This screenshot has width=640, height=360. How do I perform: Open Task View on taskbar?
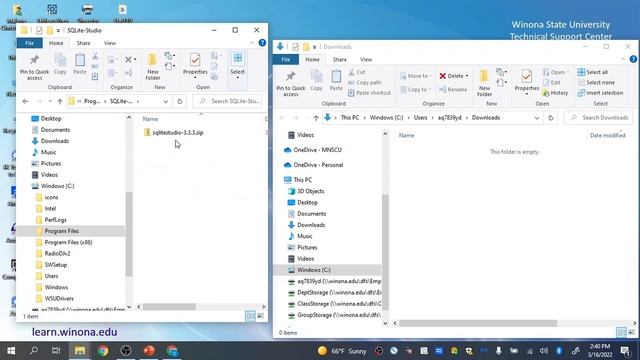coord(56,351)
